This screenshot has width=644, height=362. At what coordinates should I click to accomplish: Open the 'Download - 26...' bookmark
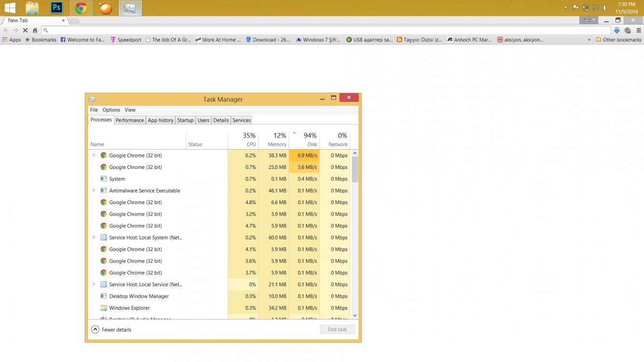pos(268,40)
